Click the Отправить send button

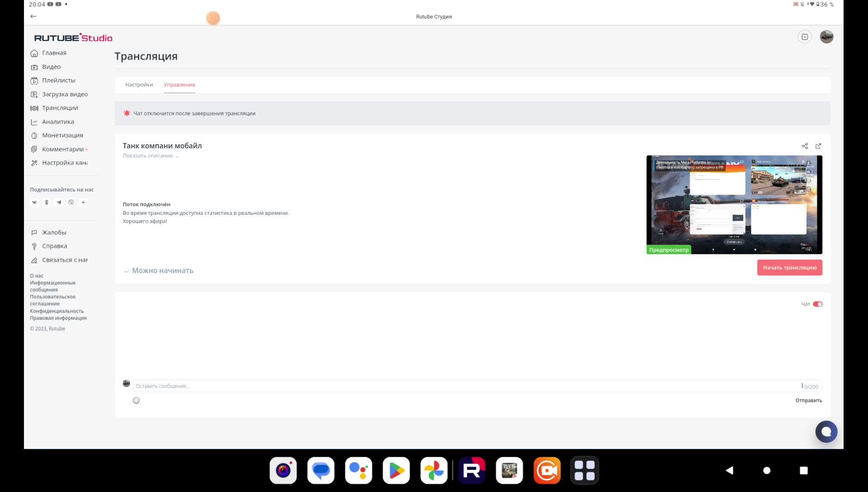[x=808, y=401]
